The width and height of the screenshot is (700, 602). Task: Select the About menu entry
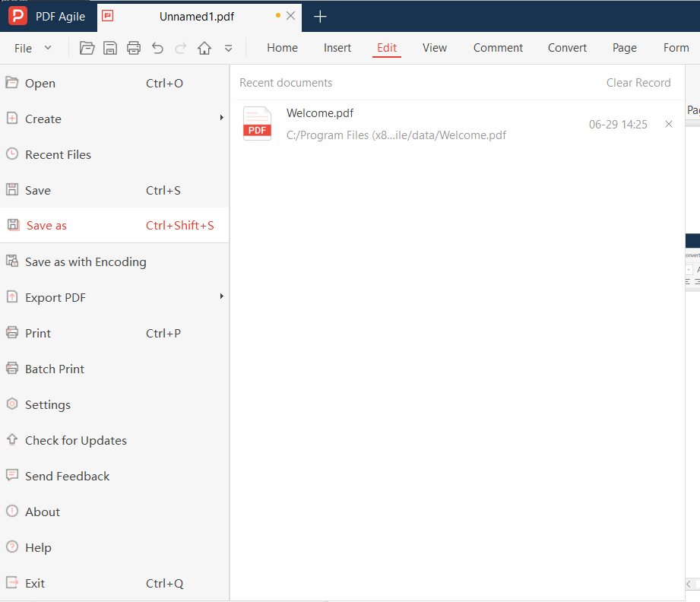point(114,512)
